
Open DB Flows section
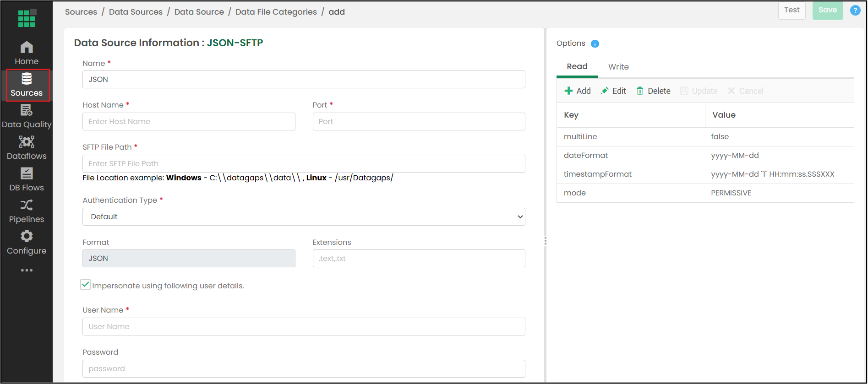coord(27,179)
